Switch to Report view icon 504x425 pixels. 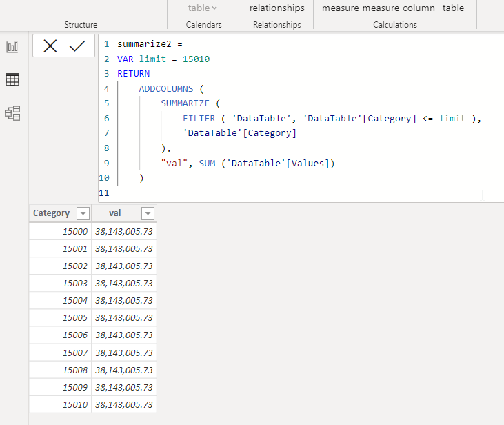coord(12,48)
